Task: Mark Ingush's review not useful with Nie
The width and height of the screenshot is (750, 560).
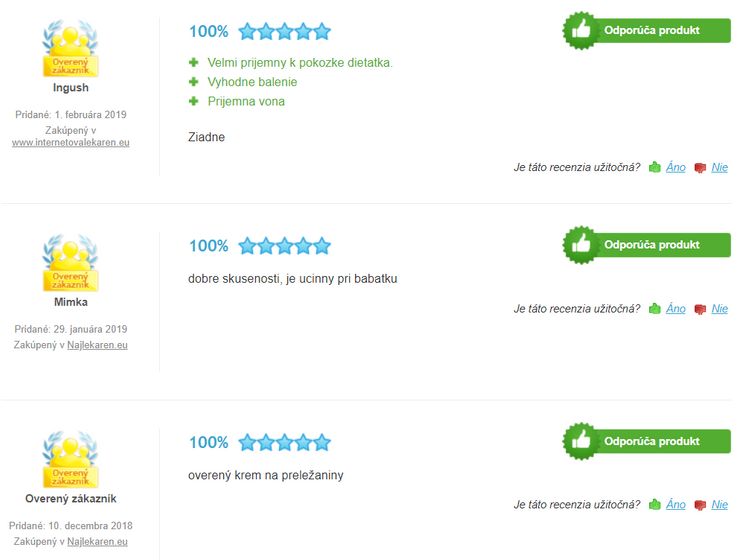Action: (719, 167)
